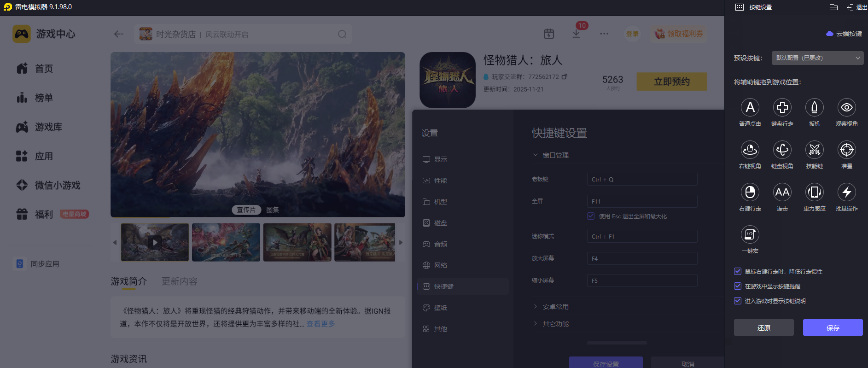Toggle 在游戏中显示按键提醒 checkbox

738,286
